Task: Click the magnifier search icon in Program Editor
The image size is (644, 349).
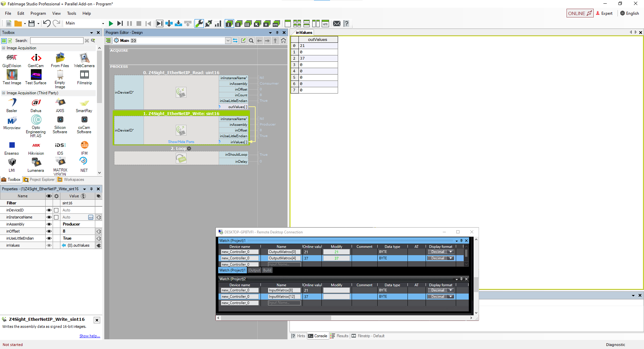Action: 251,41
